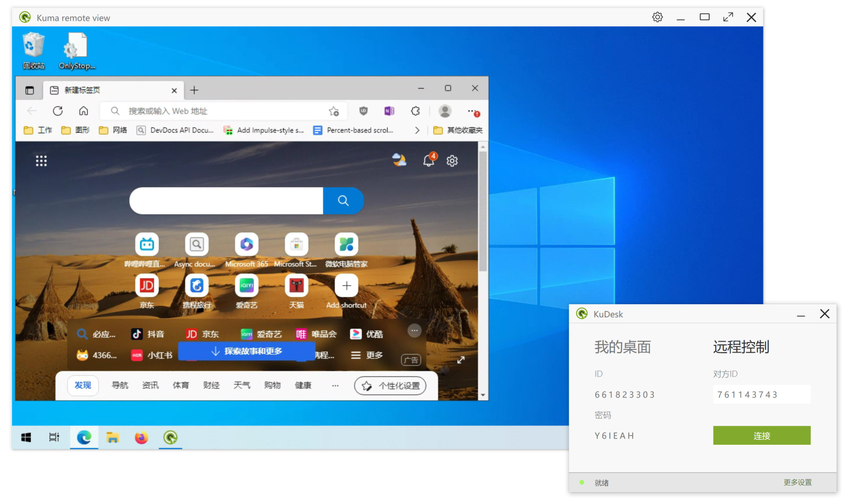Viewport: 848px width, 504px height.
Task: Show more bookmarks bar items chevron
Action: (417, 130)
